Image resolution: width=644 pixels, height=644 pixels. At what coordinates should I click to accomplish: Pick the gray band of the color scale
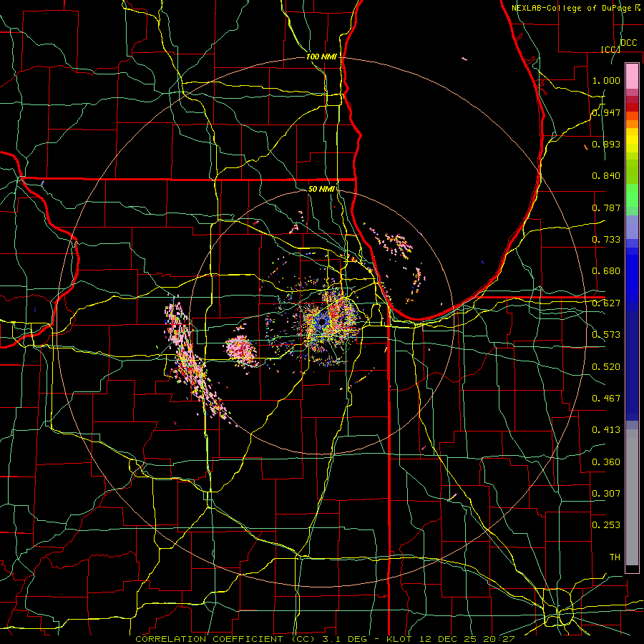pyautogui.click(x=632, y=497)
